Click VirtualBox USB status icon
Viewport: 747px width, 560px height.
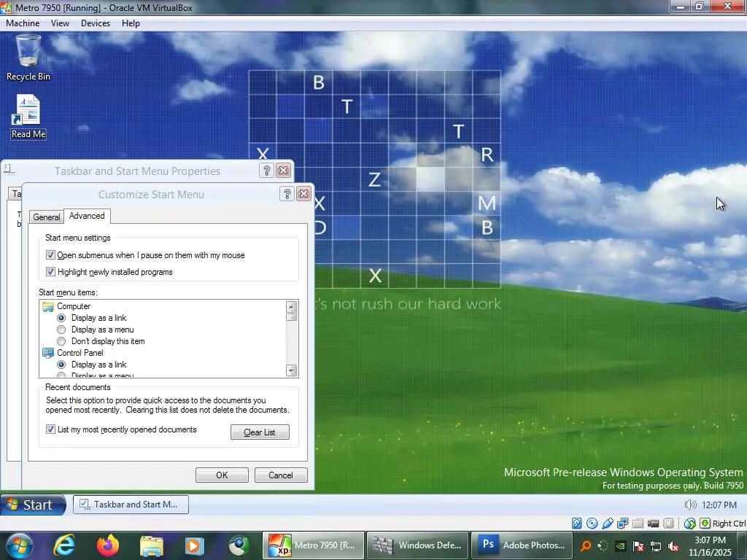(x=608, y=524)
